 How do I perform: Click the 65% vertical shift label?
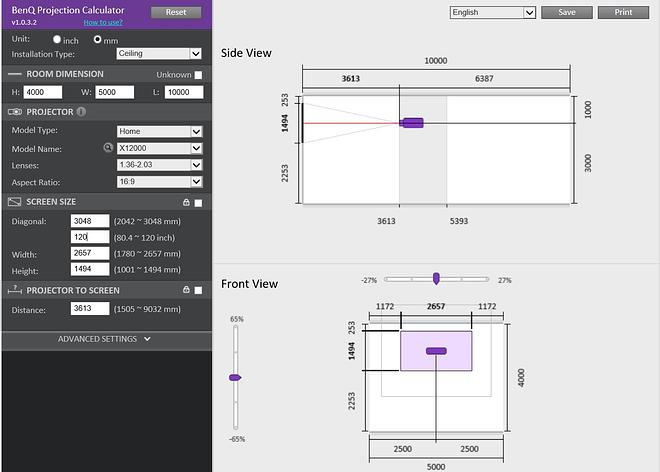[237, 319]
